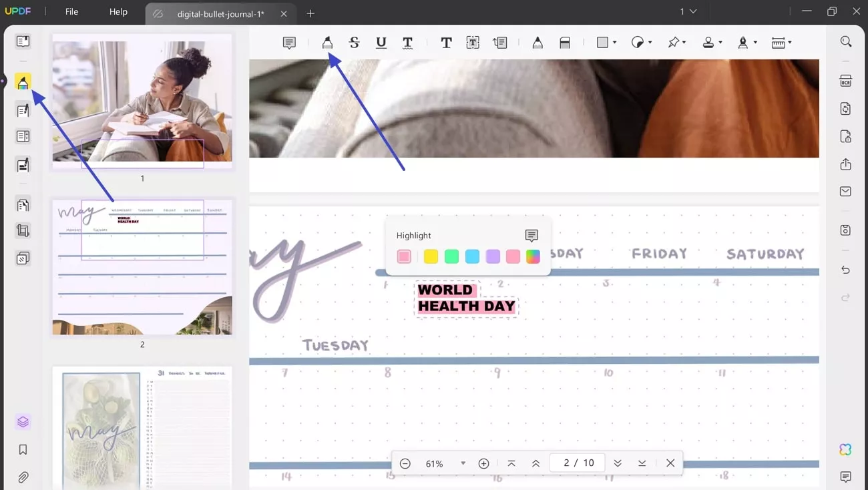Close the page navigation bar
This screenshot has height=490, width=868.
670,463
